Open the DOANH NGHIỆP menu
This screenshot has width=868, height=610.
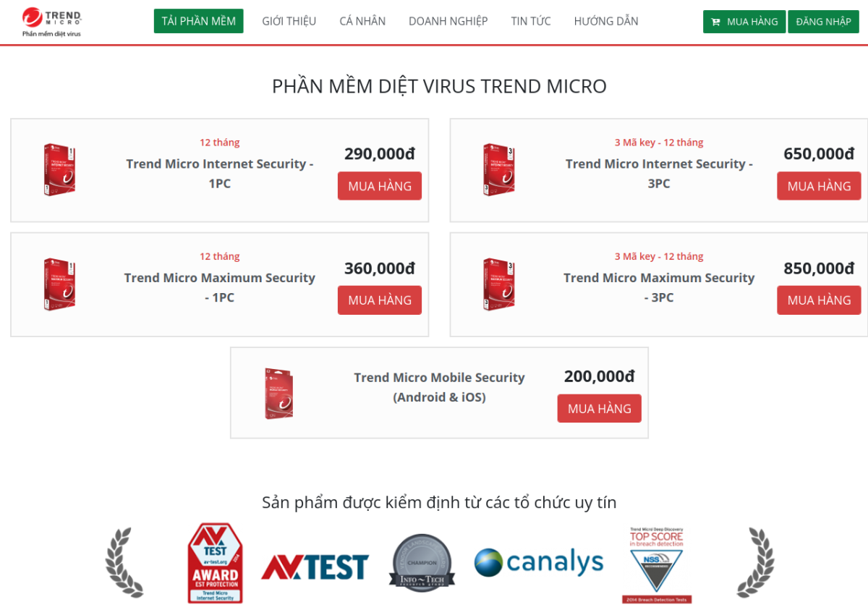[x=448, y=21]
